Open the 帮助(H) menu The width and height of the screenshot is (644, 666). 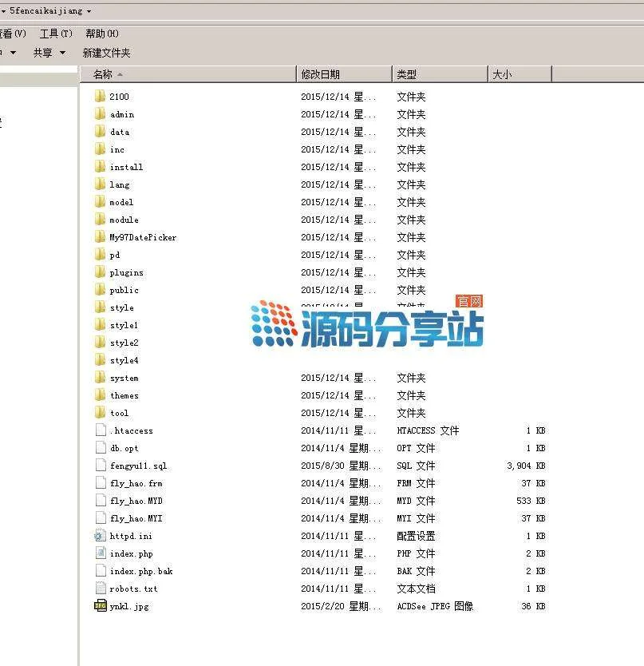[102, 34]
